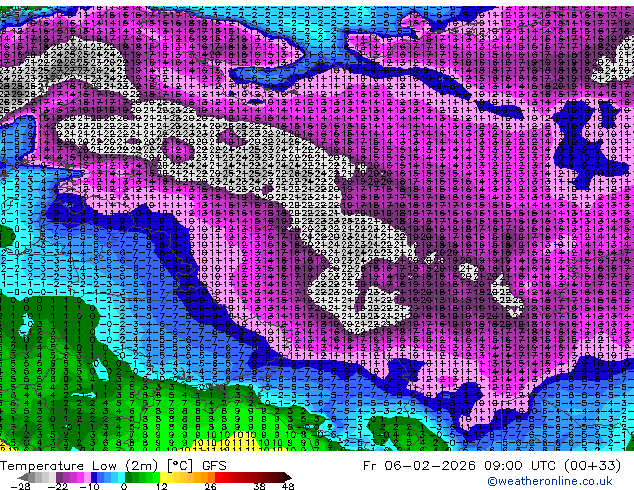Click the '-10' legend label
The height and width of the screenshot is (490, 634).
pyautogui.click(x=89, y=486)
